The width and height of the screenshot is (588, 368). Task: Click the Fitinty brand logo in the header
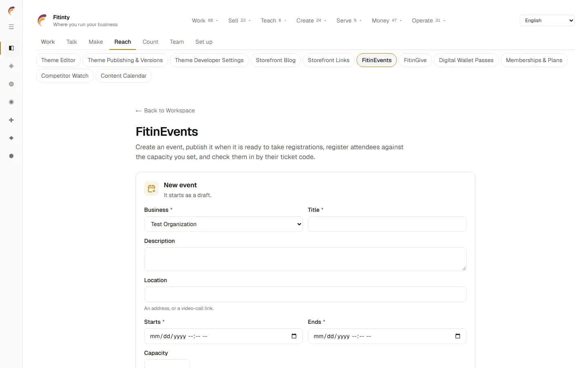tap(42, 20)
